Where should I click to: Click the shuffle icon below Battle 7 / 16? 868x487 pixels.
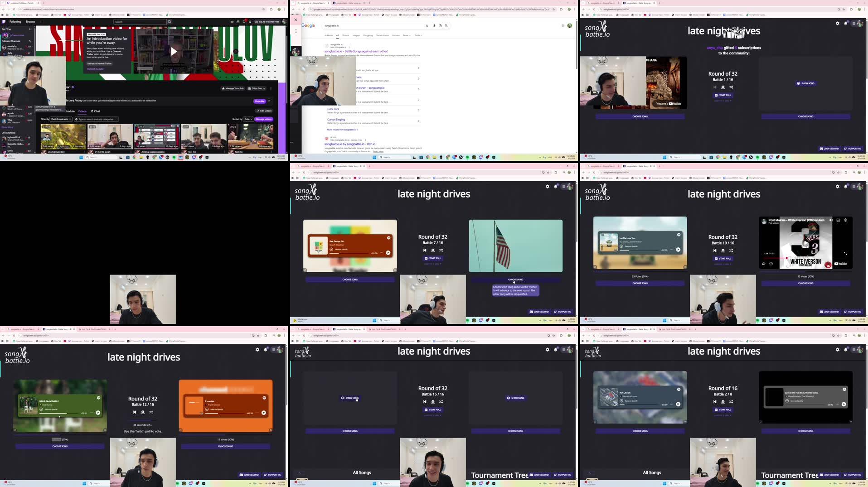[x=441, y=250]
